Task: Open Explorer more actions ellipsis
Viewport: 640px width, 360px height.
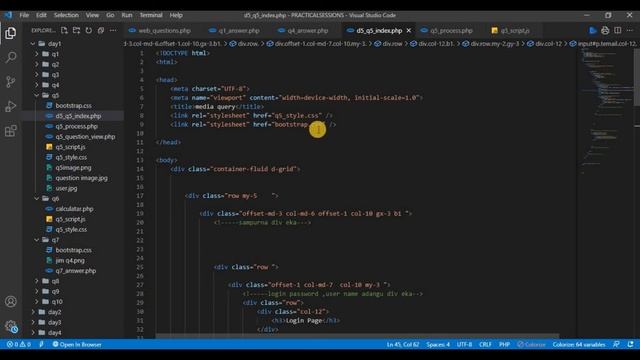Action: 113,31
